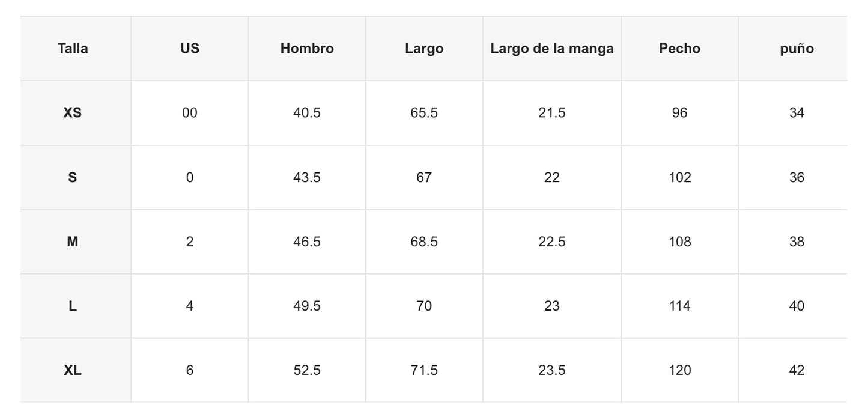Click the US column header
868x414 pixels.
(190, 49)
